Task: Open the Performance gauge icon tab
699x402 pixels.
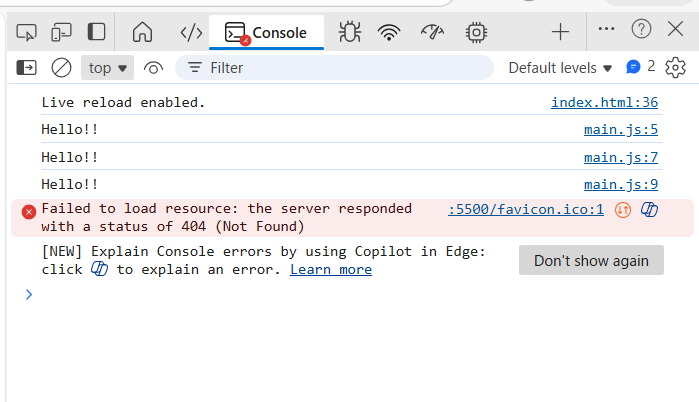Action: click(432, 33)
